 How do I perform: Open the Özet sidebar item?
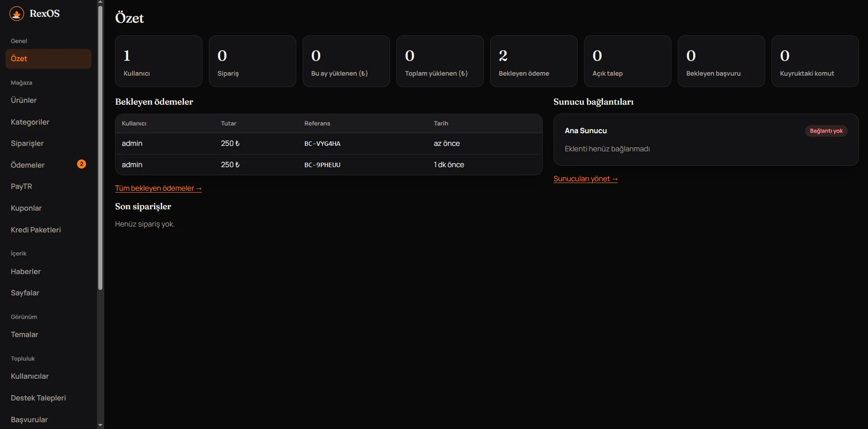pos(48,59)
